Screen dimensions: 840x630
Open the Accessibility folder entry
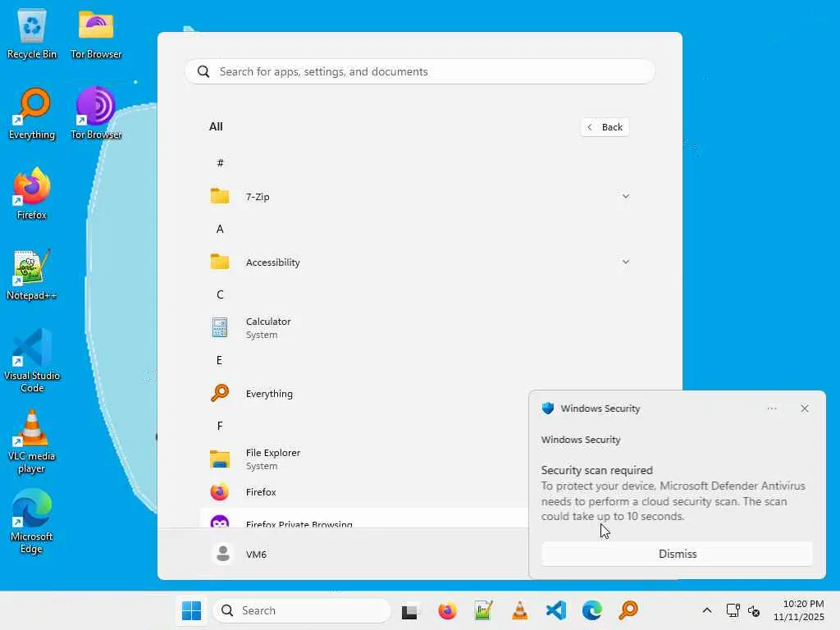coord(420,262)
